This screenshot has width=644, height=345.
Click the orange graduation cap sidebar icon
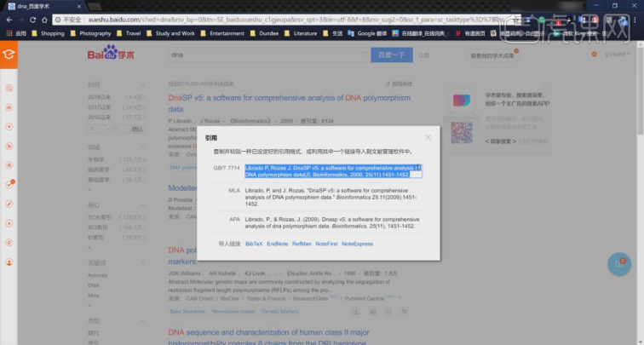[x=9, y=55]
